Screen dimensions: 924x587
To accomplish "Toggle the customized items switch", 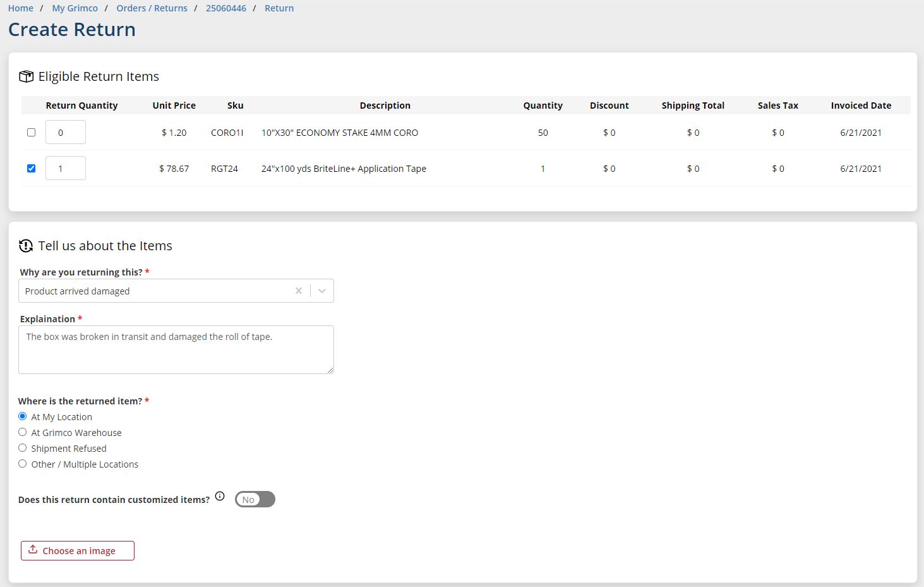I will click(255, 500).
